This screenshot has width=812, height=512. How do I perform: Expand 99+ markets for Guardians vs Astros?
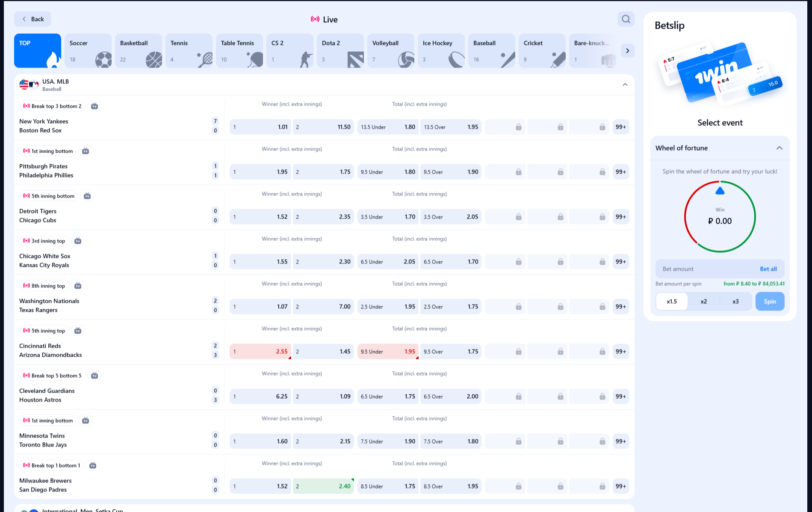(x=620, y=397)
